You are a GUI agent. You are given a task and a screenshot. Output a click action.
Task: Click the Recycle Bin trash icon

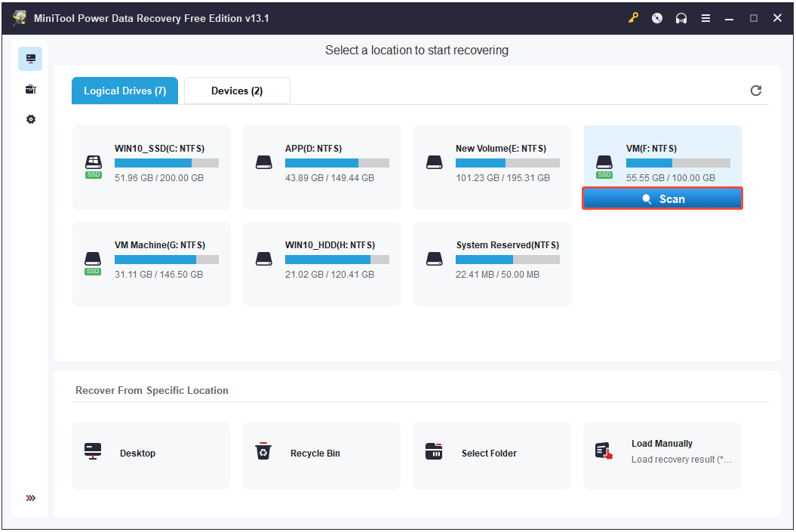pos(263,451)
